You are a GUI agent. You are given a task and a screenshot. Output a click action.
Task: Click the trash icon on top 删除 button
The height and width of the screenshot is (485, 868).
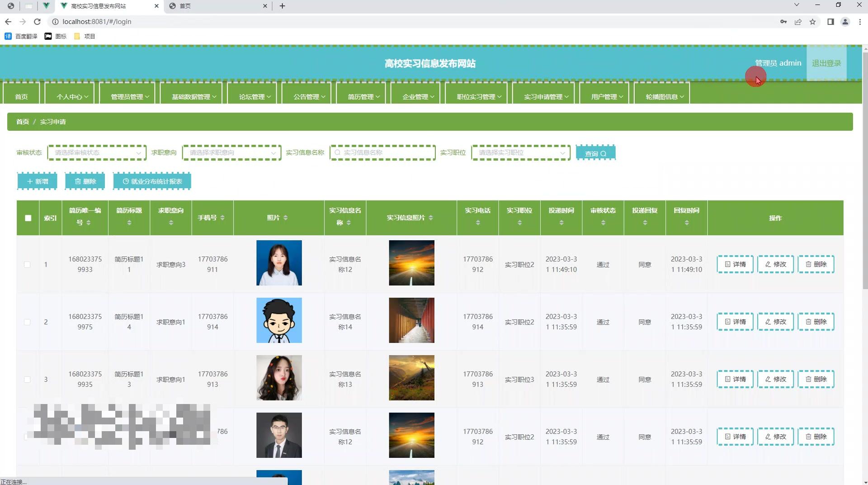pyautogui.click(x=78, y=181)
